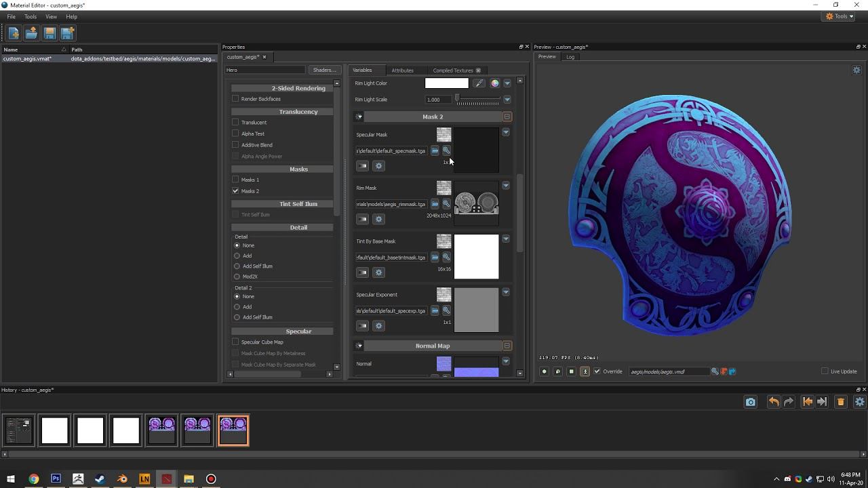Click the Open material toolbar icon
The height and width of the screenshot is (488, 868).
31,33
